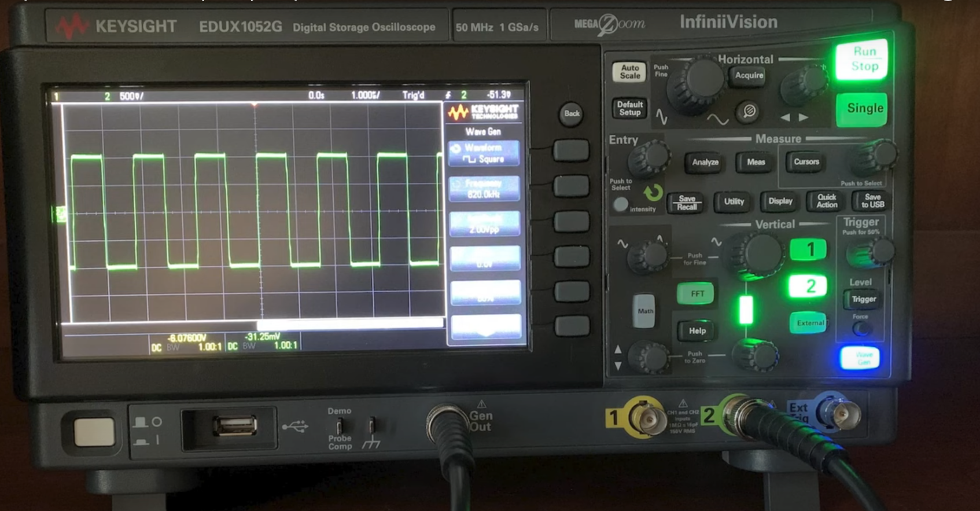This screenshot has width=980, height=511.
Task: Hit the bottom softkey beside the down-arrow item
Action: click(x=572, y=326)
